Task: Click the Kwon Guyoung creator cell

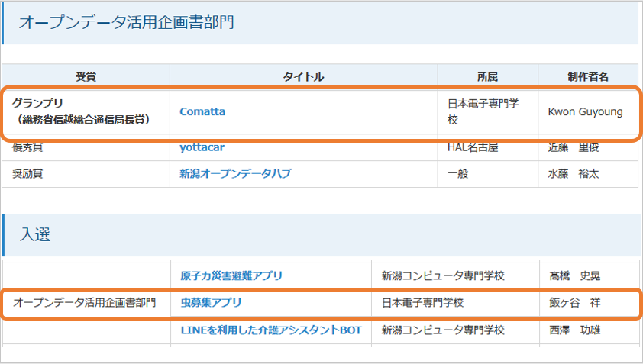Action: (585, 111)
